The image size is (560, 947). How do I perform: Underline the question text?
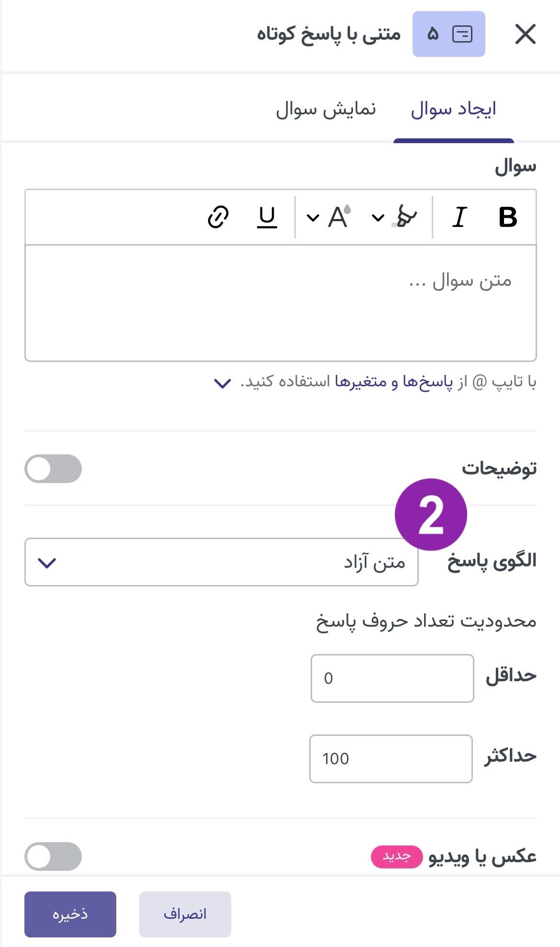tap(267, 217)
